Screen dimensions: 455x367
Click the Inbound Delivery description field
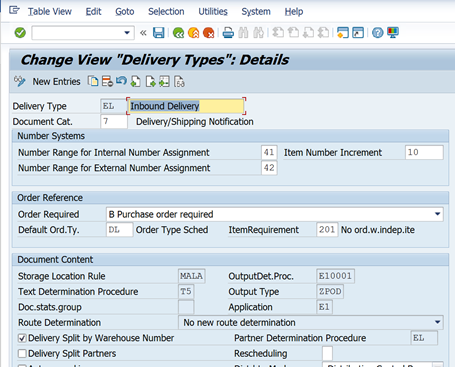[186, 106]
